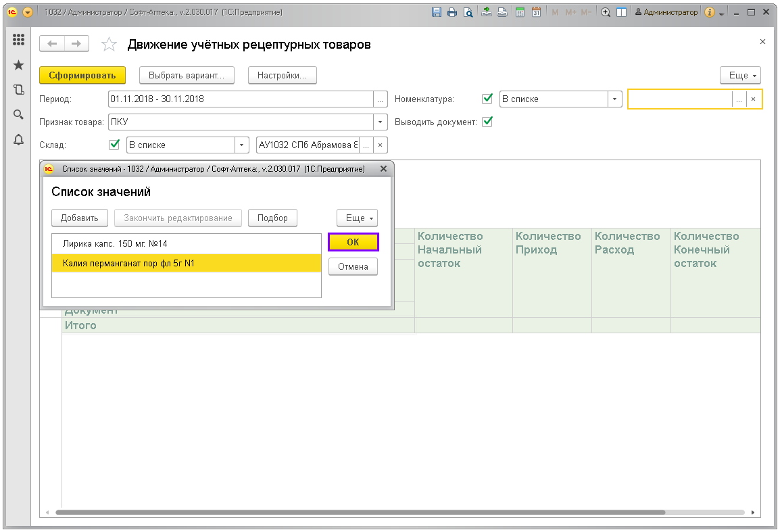This screenshot has height=532, width=782.
Task: Click the Save (floppy disk) icon
Action: 436,12
